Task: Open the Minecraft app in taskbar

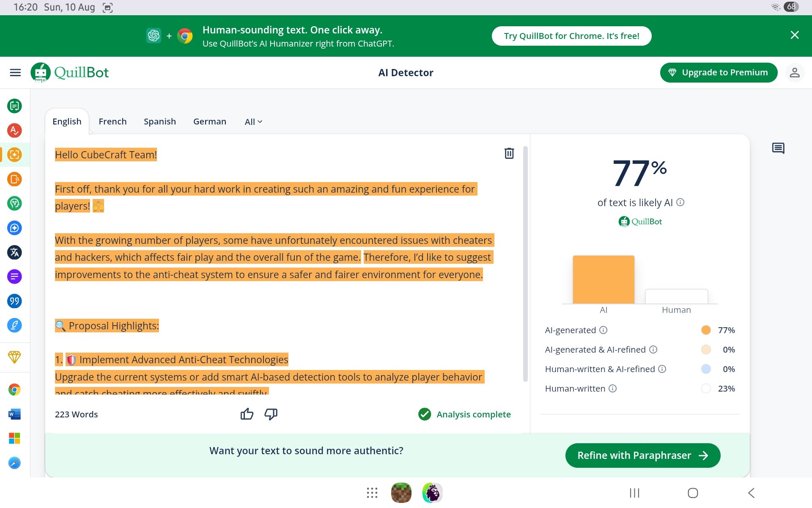Action: (401, 493)
